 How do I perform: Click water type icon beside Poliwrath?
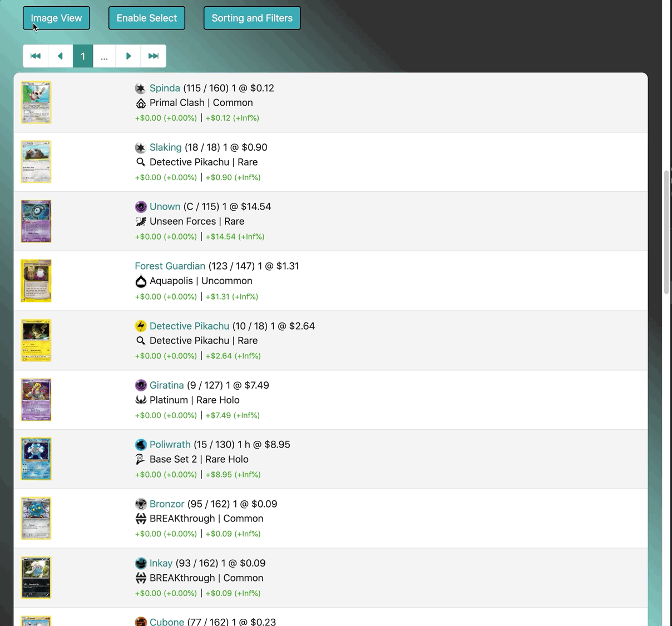141,444
